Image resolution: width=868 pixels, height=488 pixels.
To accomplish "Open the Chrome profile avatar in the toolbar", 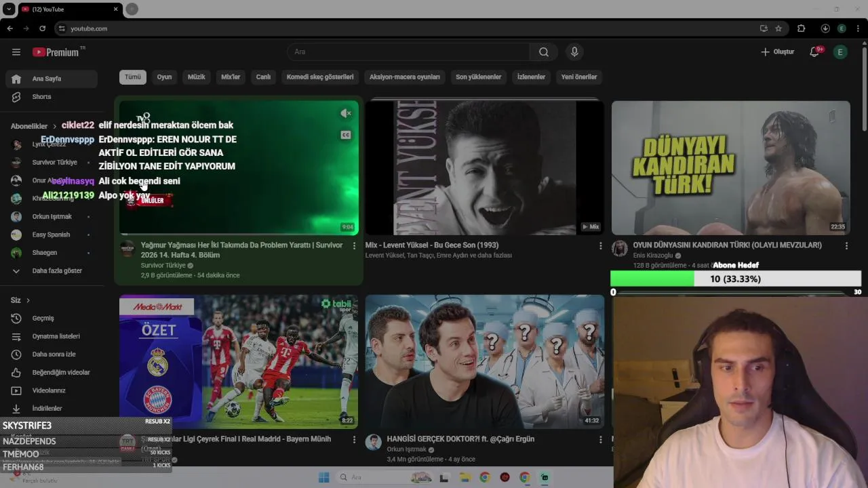I will tap(842, 28).
